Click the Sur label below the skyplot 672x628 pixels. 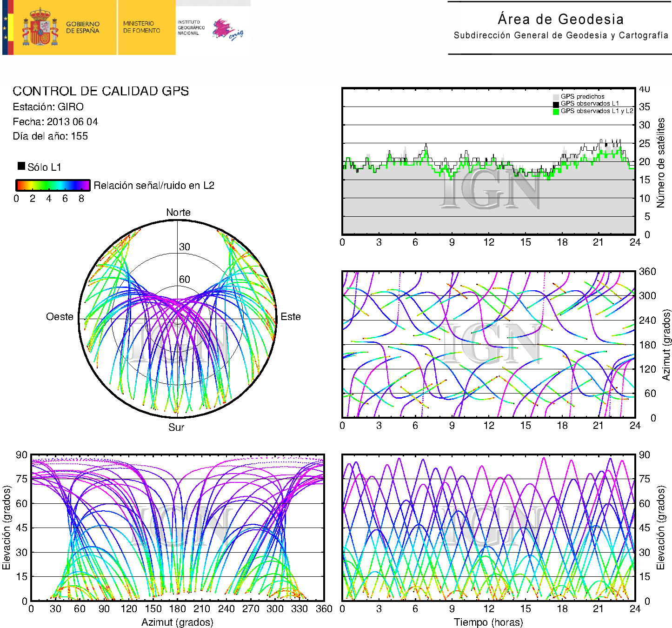176,427
